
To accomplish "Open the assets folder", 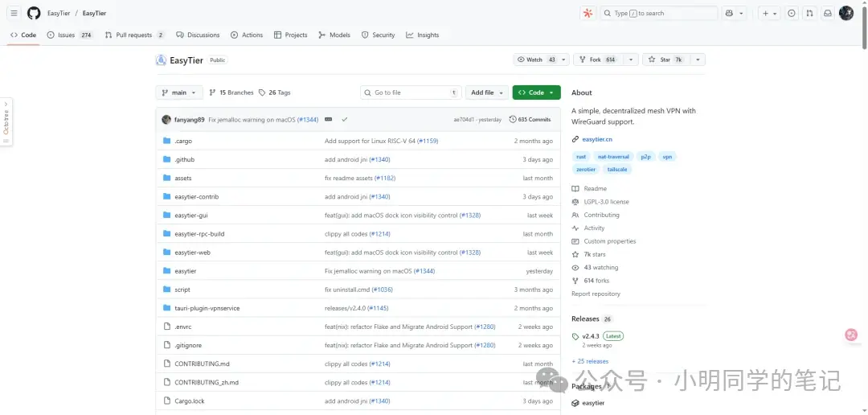I will pos(182,178).
